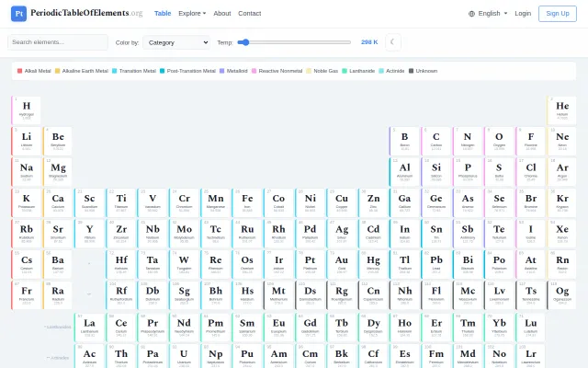Click the Pt site logo icon
The height and width of the screenshot is (368, 588).
(18, 14)
